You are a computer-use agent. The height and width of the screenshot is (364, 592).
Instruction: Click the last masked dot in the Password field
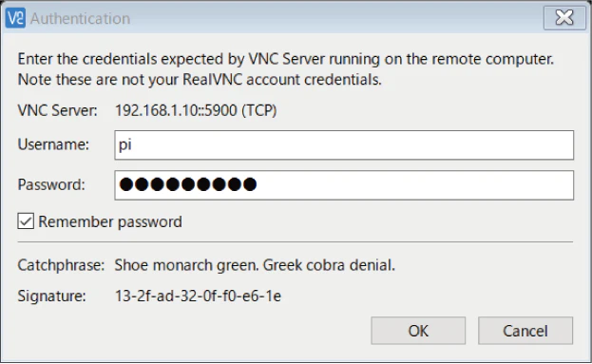click(x=250, y=184)
